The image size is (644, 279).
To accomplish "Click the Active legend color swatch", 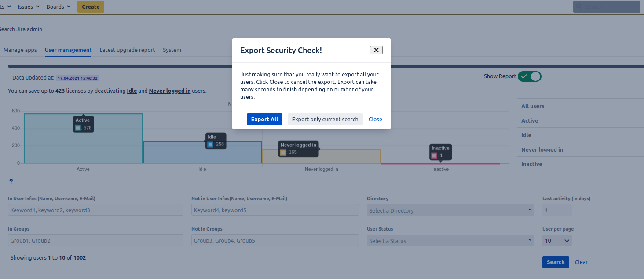I will point(78,128).
